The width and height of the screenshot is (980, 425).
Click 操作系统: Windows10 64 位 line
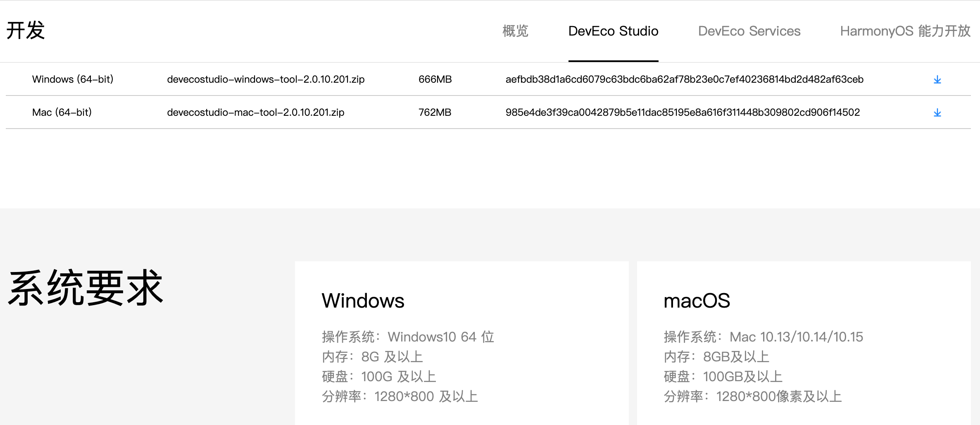click(x=408, y=337)
